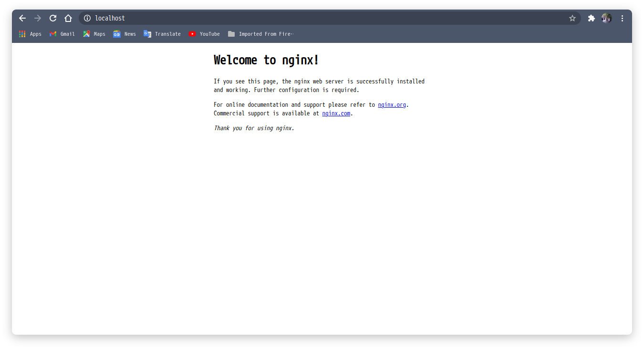The height and width of the screenshot is (349, 644).
Task: Go to the browser home page
Action: [68, 18]
